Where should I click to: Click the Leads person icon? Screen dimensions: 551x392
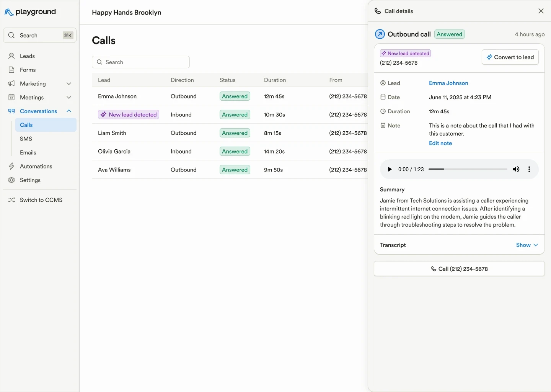click(11, 56)
